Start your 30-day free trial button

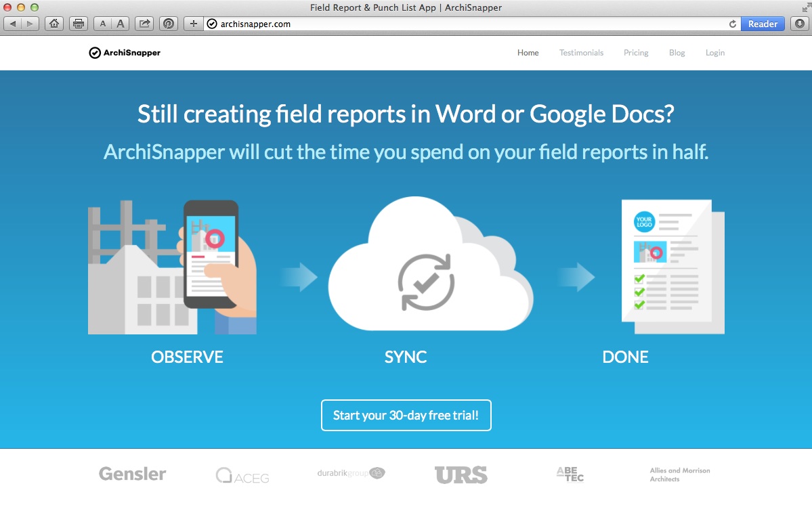click(406, 415)
